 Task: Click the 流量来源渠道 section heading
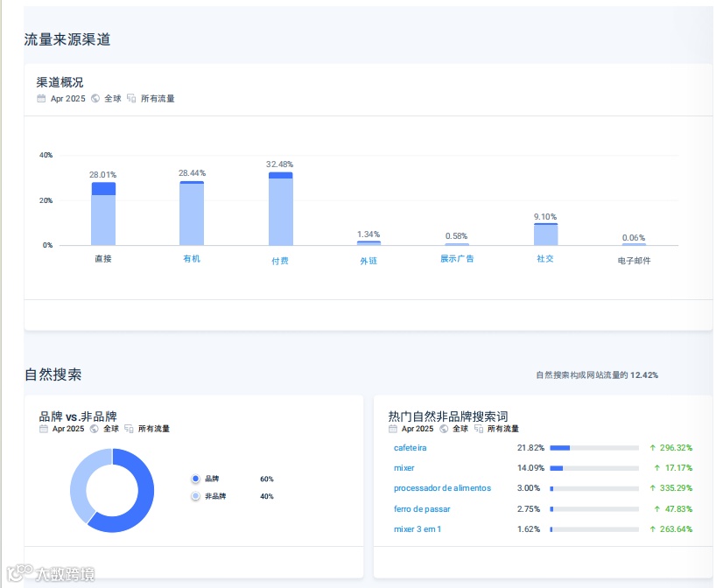(x=67, y=39)
